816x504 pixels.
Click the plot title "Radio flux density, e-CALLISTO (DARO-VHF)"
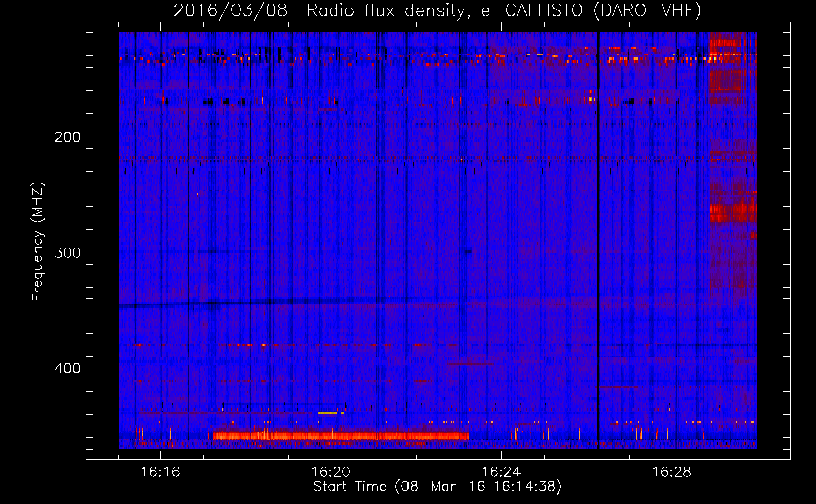pyautogui.click(x=503, y=10)
